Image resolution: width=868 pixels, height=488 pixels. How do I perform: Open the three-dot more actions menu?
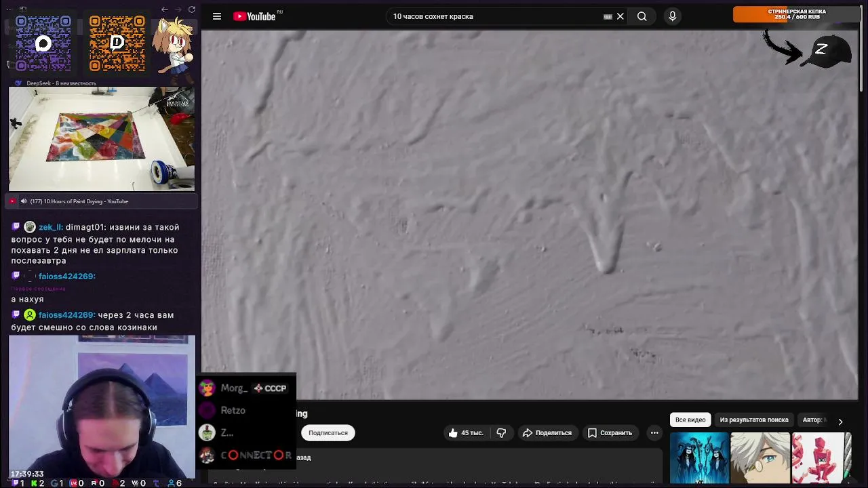tap(654, 432)
